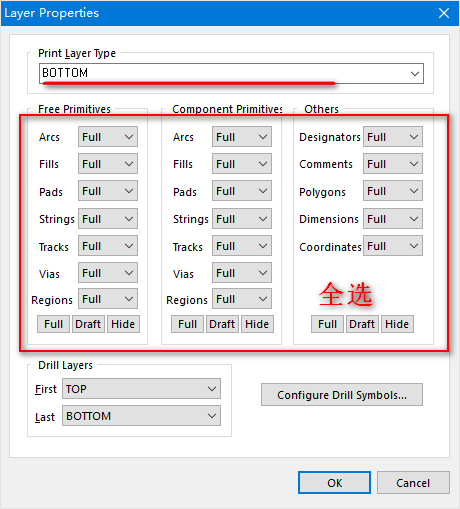This screenshot has width=460, height=509.
Task: Set all Others items to Full
Action: 327,324
